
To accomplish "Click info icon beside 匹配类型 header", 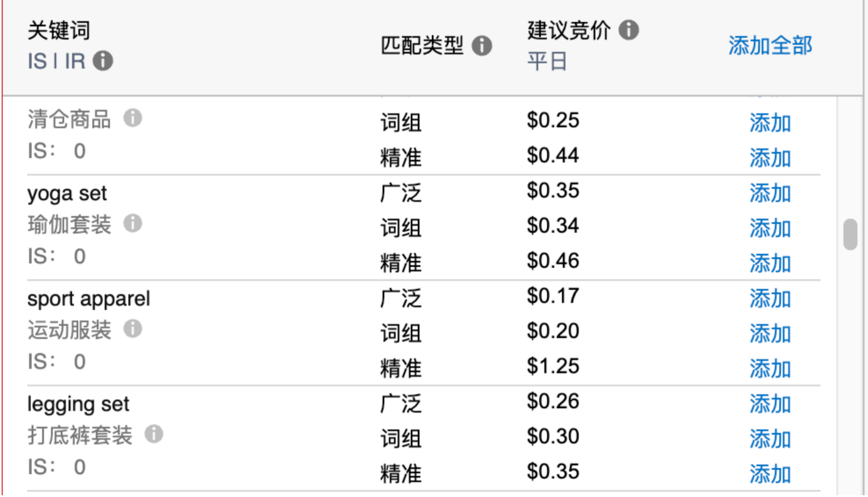I will pyautogui.click(x=482, y=46).
